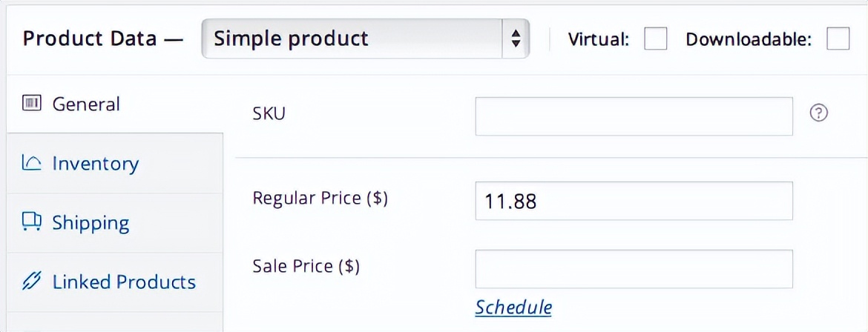Click the chain-link icon beside Linked Products
868x332 pixels.
pyautogui.click(x=32, y=282)
